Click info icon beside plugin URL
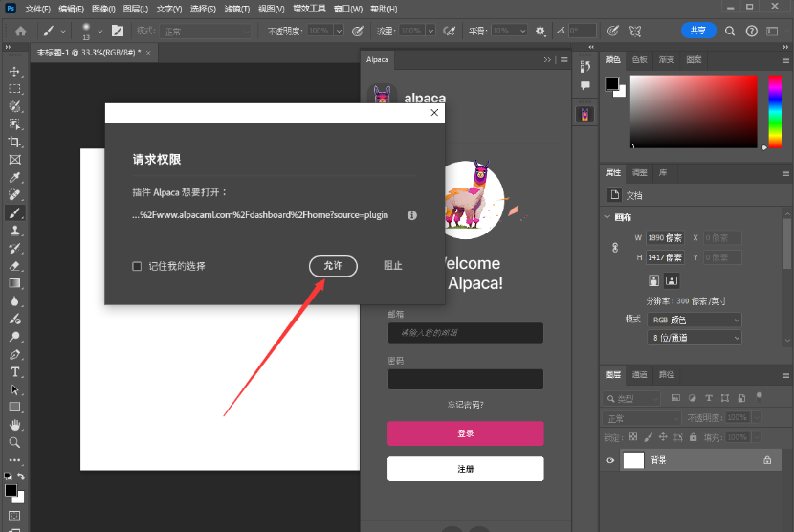This screenshot has height=532, width=794. (x=412, y=215)
